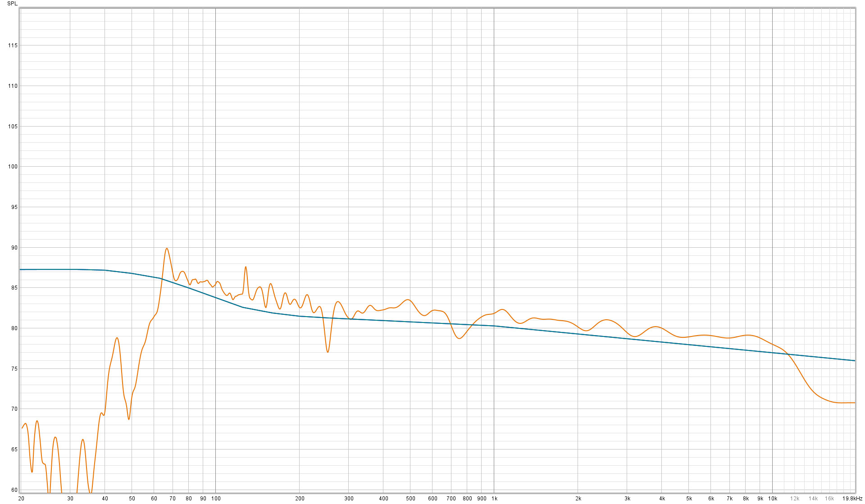This screenshot has height=504, width=865.
Task: Click the 19.8kHz axis end label
Action: click(852, 499)
